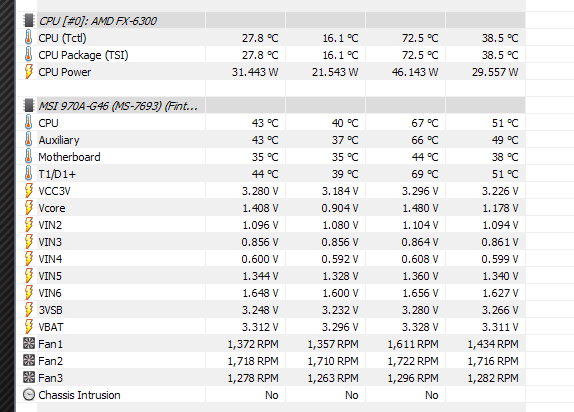
Task: Click the 'Fan3' label
Action: click(51, 378)
